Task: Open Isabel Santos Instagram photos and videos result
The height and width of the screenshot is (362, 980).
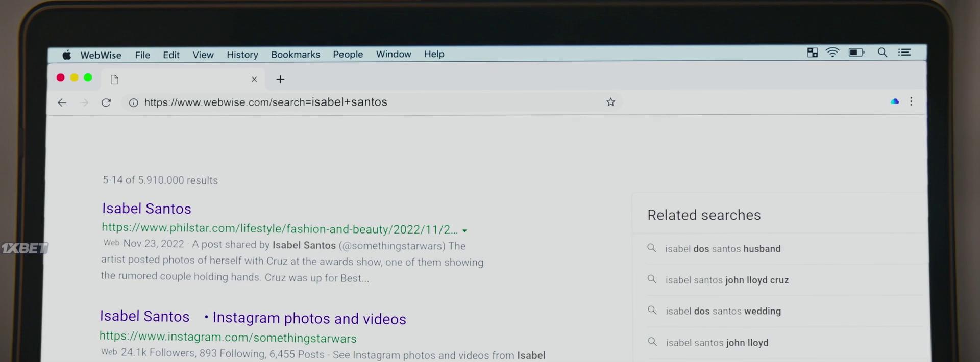Action: (253, 317)
